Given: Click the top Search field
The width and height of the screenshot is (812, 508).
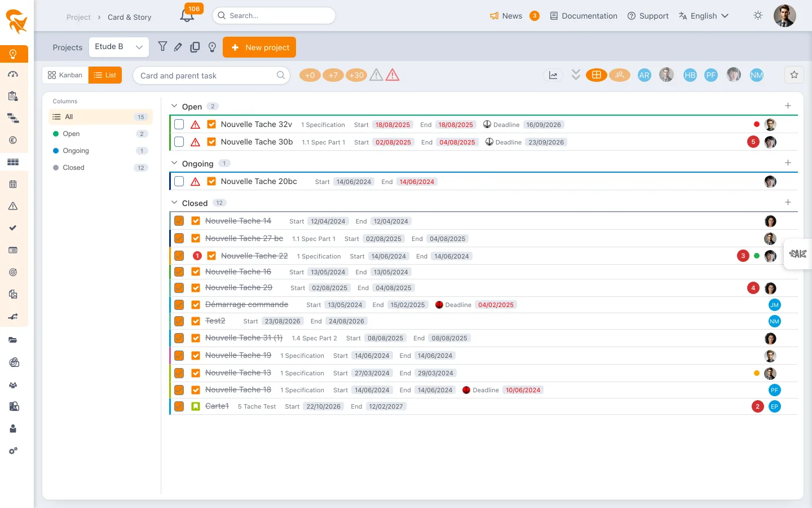Looking at the screenshot, I should [x=274, y=16].
